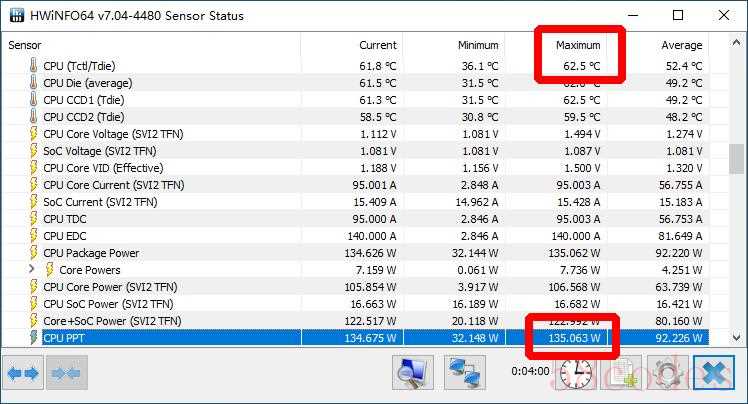Open sensor settings gear icon

(667, 373)
